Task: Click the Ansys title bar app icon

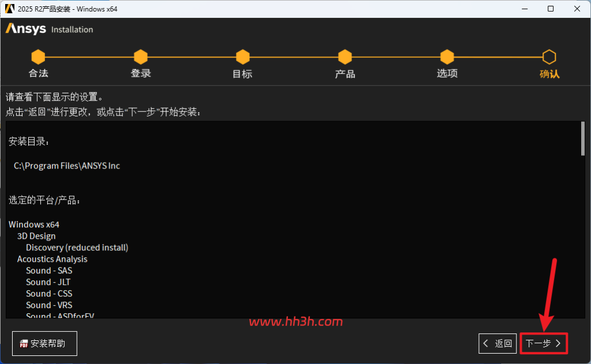Action: (9, 9)
